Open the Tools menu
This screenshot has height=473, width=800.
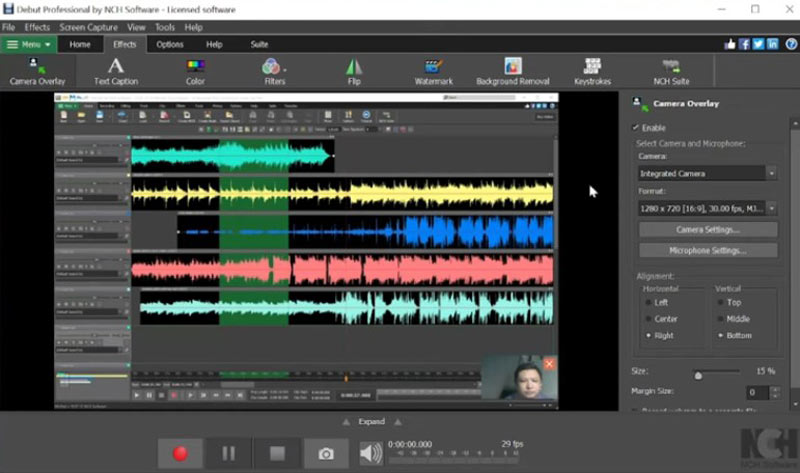(x=165, y=27)
